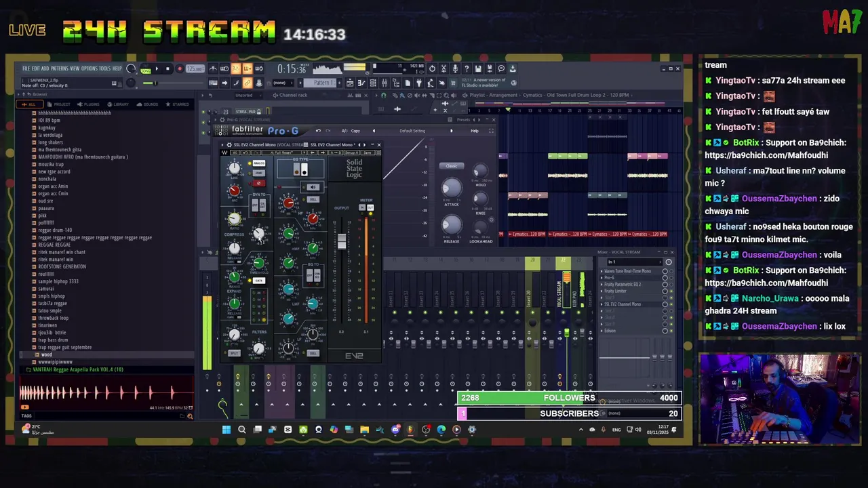Expand SSL EV2 Channel Mono slot arrow
Screen dimensions: 868x488
601,304
